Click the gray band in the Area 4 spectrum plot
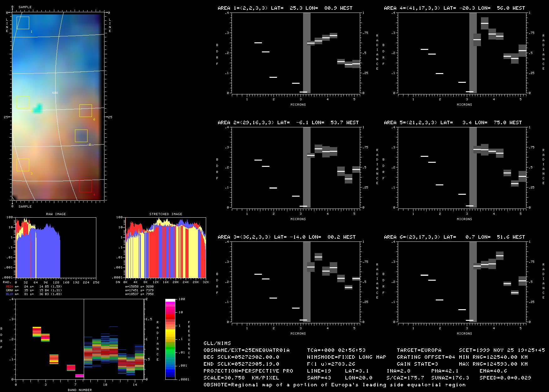The width and height of the screenshot is (549, 392). pos(473,53)
